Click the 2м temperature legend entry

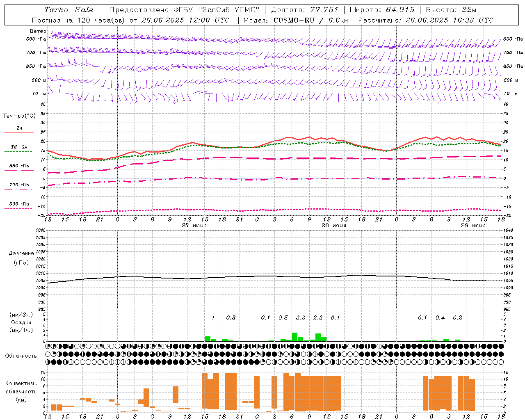(19, 128)
